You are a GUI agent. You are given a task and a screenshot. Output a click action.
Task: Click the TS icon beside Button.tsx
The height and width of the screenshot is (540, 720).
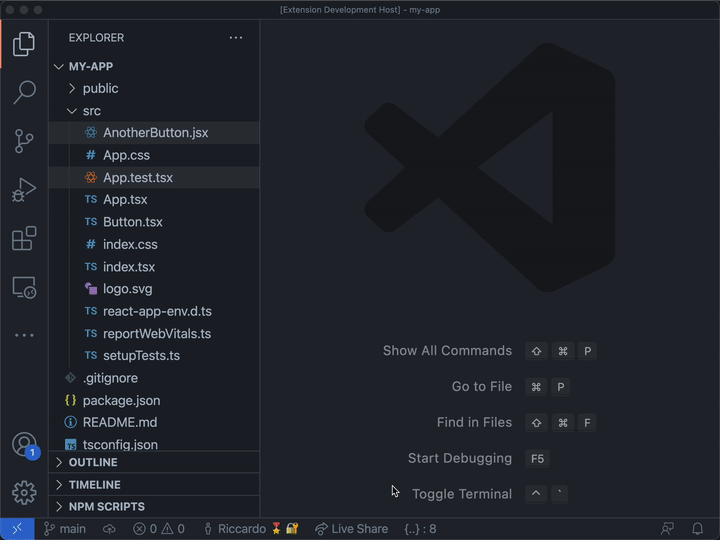pyautogui.click(x=91, y=222)
